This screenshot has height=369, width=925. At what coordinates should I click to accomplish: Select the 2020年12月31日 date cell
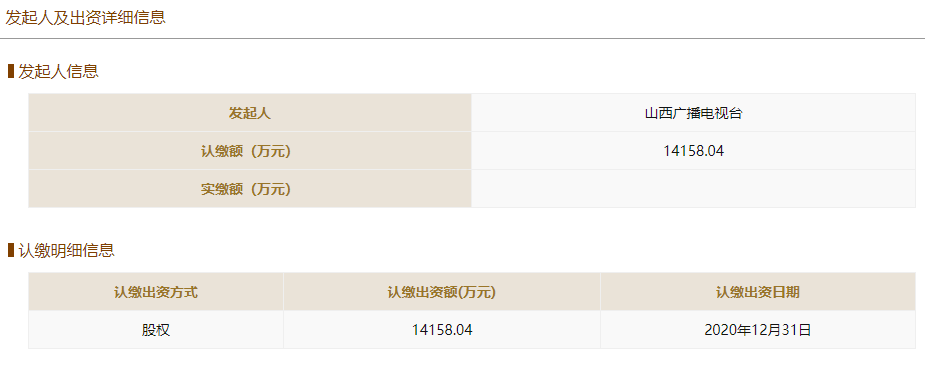(758, 330)
